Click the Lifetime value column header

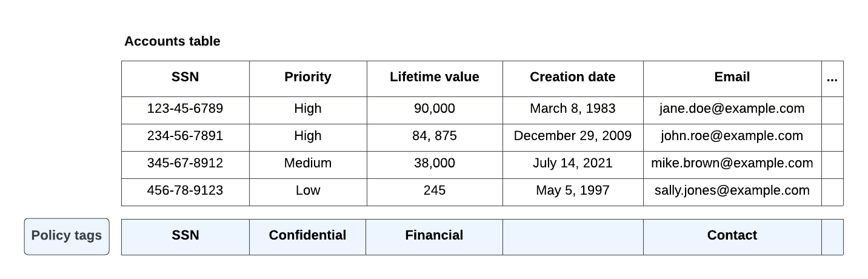click(434, 78)
